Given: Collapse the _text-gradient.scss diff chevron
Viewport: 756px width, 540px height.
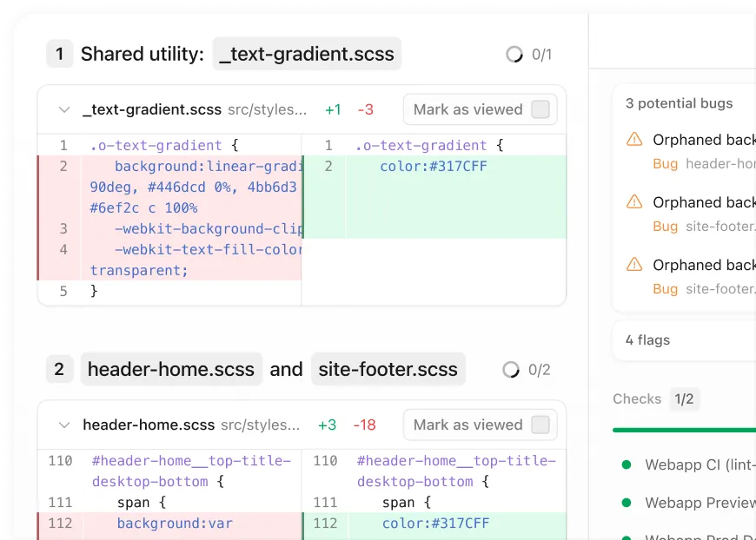Looking at the screenshot, I should (63, 109).
